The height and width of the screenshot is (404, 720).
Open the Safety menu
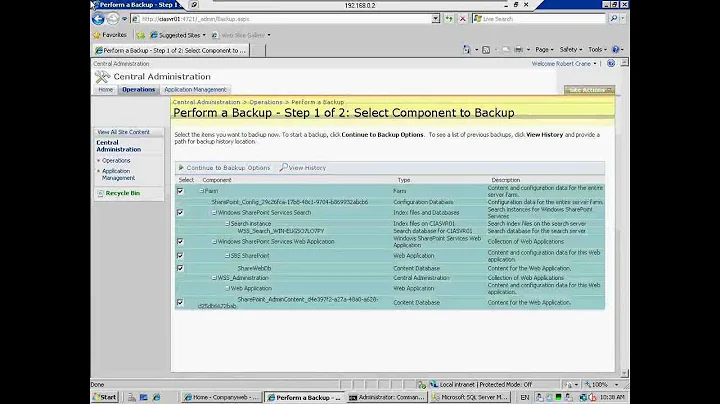(571, 50)
